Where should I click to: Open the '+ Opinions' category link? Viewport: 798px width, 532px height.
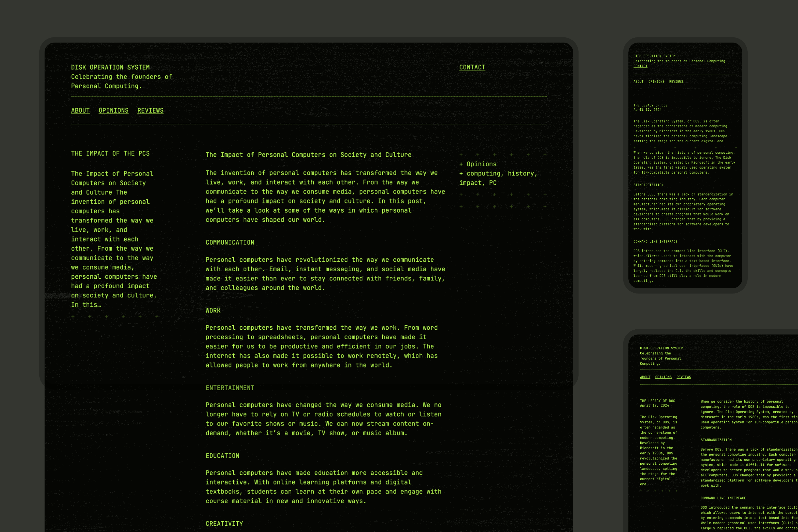pyautogui.click(x=481, y=164)
